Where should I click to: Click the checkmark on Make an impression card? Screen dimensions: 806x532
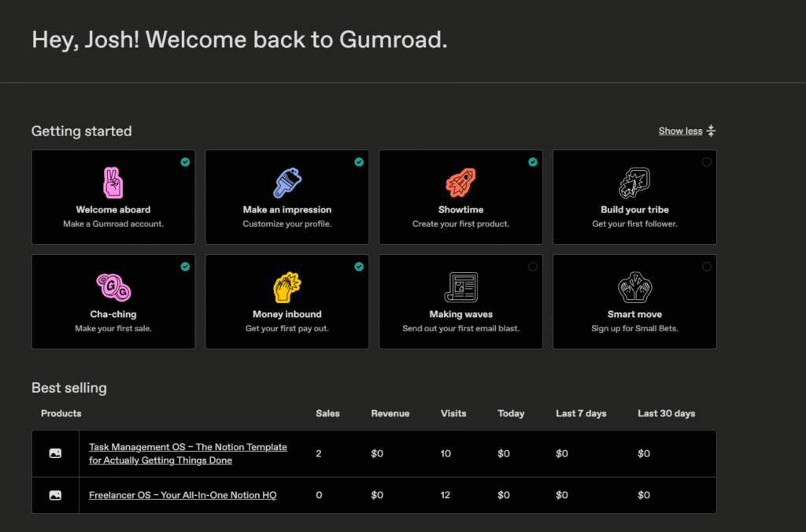point(359,162)
